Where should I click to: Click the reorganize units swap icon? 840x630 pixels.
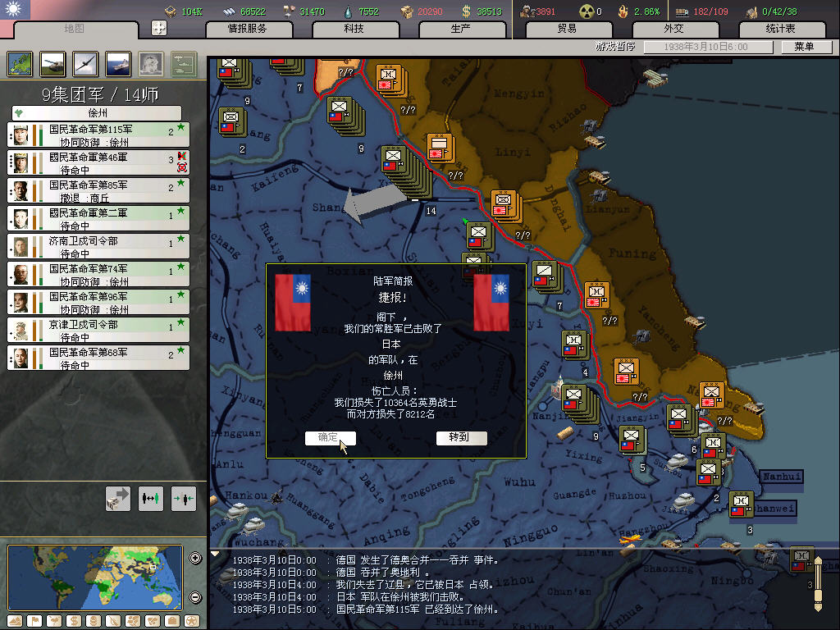click(x=150, y=498)
